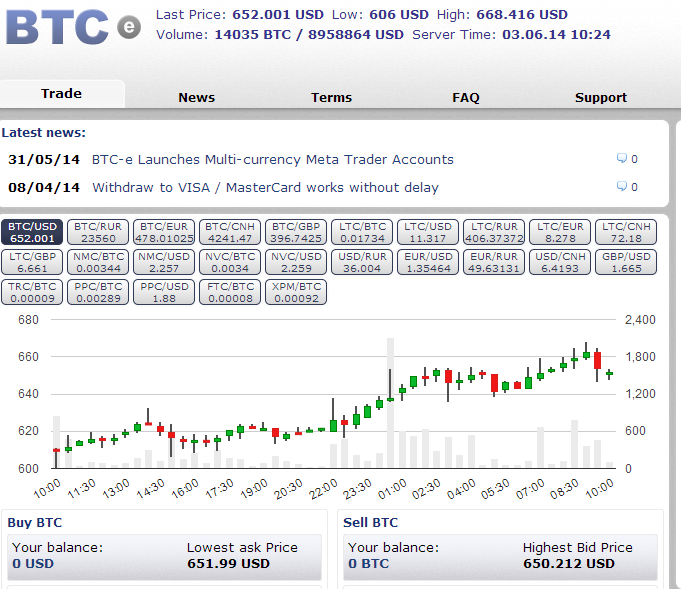Open the Support tab
681x589 pixels.
click(601, 97)
